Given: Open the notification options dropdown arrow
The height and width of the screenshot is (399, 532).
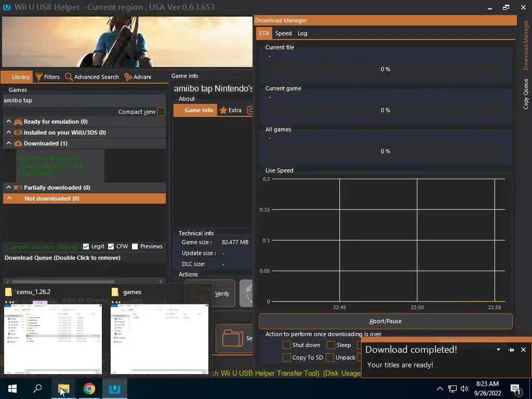Looking at the screenshot, I should tap(498, 350).
